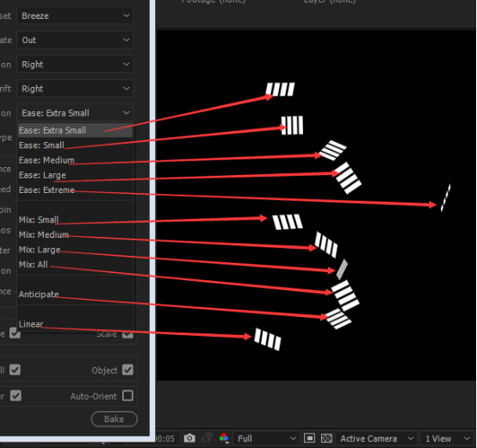Open the Active Camera dropdown
The height and width of the screenshot is (448, 477).
(x=376, y=439)
